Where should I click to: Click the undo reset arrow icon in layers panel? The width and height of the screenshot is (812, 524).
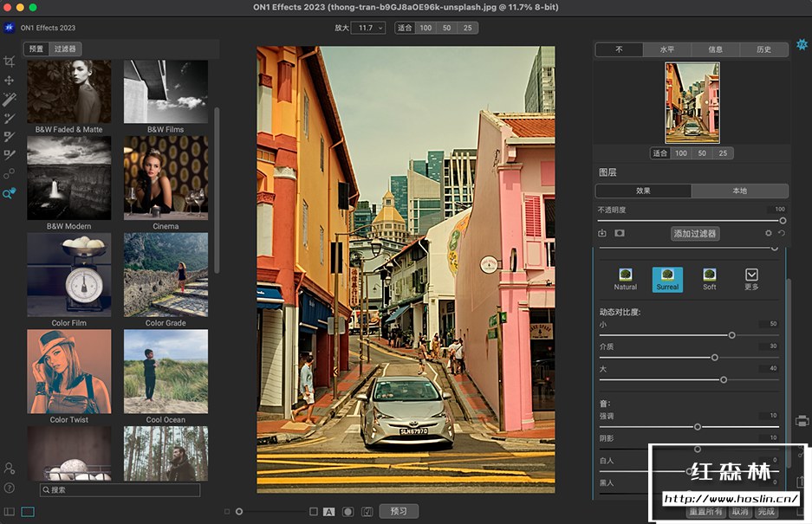pos(781,233)
